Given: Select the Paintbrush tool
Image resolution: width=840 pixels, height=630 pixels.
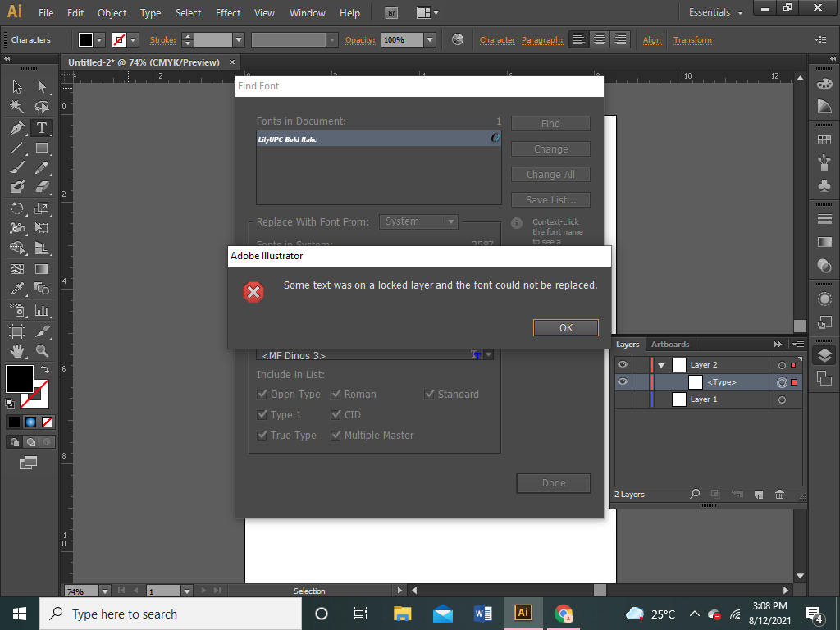Looking at the screenshot, I should (17, 167).
